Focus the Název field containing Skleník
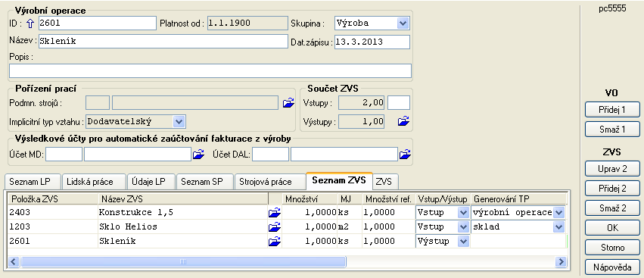644x278 pixels. tap(163, 41)
